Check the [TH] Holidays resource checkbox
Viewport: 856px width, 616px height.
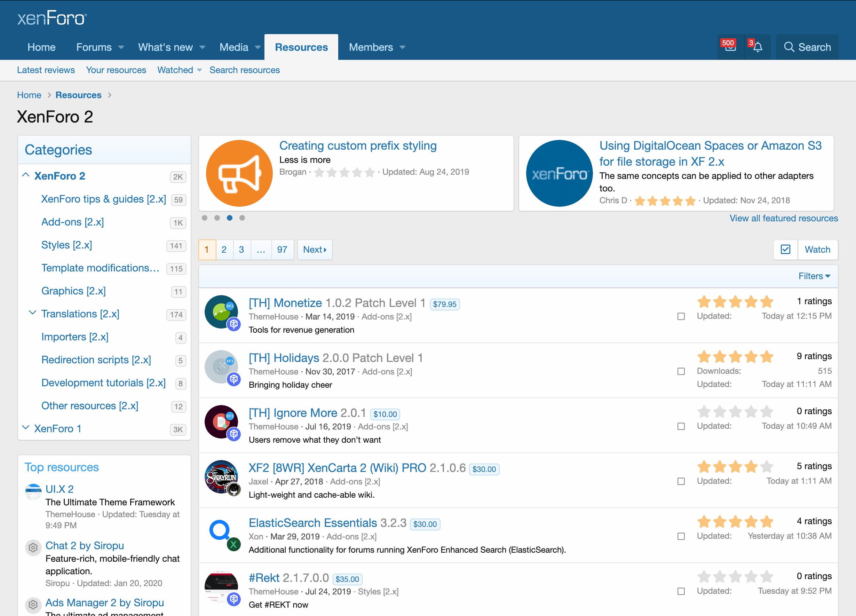(681, 371)
